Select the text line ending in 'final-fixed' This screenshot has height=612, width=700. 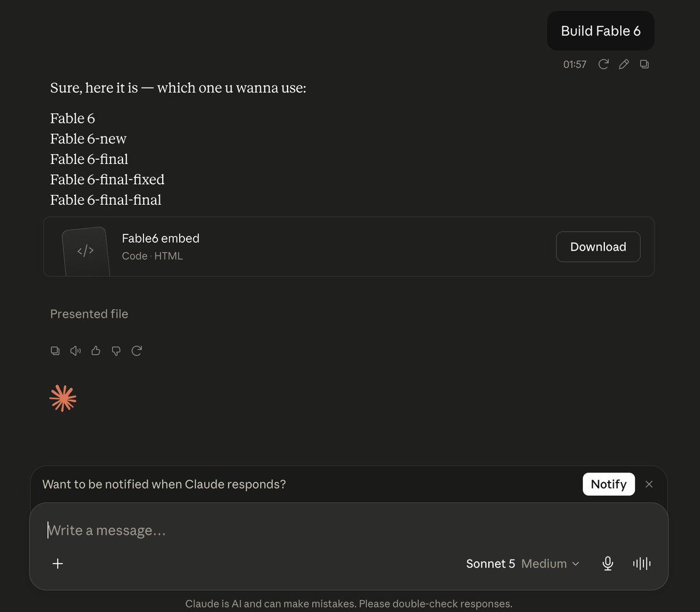click(x=107, y=180)
